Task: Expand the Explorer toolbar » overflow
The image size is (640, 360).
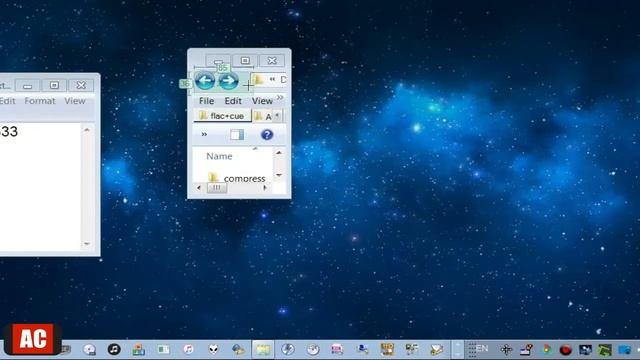Action: (204, 134)
